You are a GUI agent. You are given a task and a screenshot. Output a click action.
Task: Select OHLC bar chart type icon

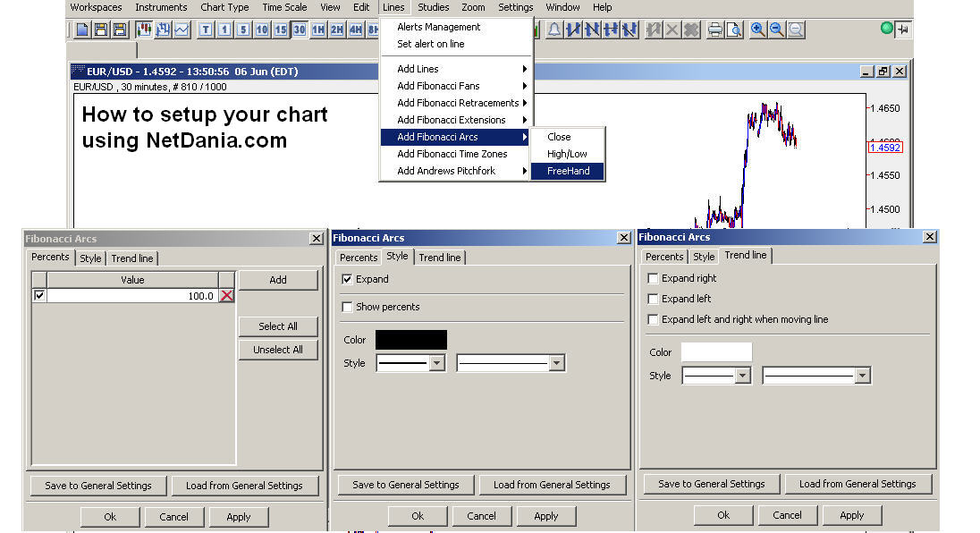(x=163, y=30)
